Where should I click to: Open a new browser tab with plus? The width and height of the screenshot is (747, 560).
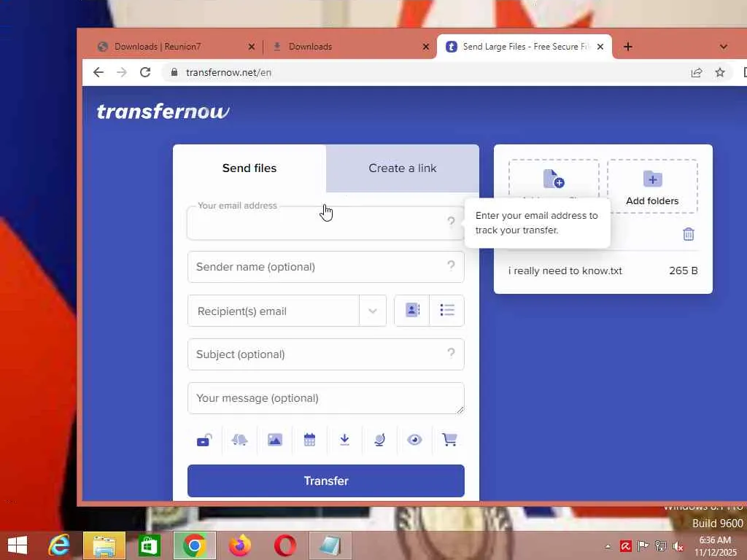[x=628, y=47]
